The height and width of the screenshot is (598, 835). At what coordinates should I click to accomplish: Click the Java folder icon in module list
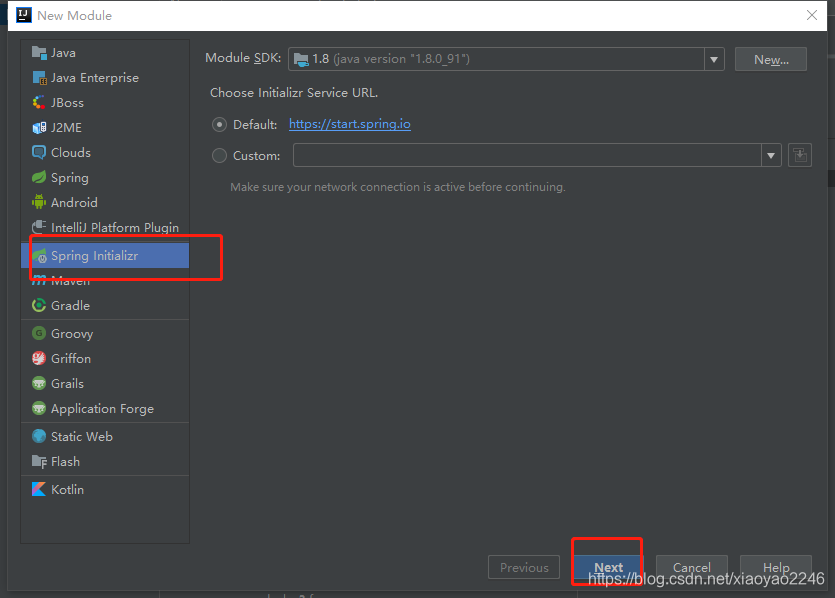(39, 53)
